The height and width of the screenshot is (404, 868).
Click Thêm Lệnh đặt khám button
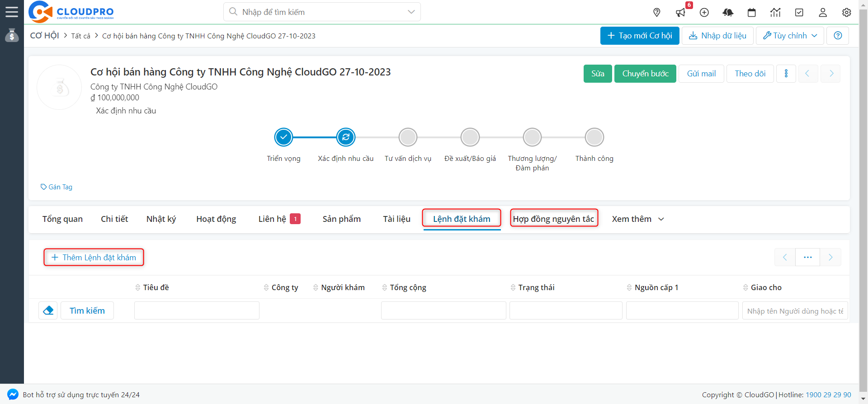coord(94,257)
